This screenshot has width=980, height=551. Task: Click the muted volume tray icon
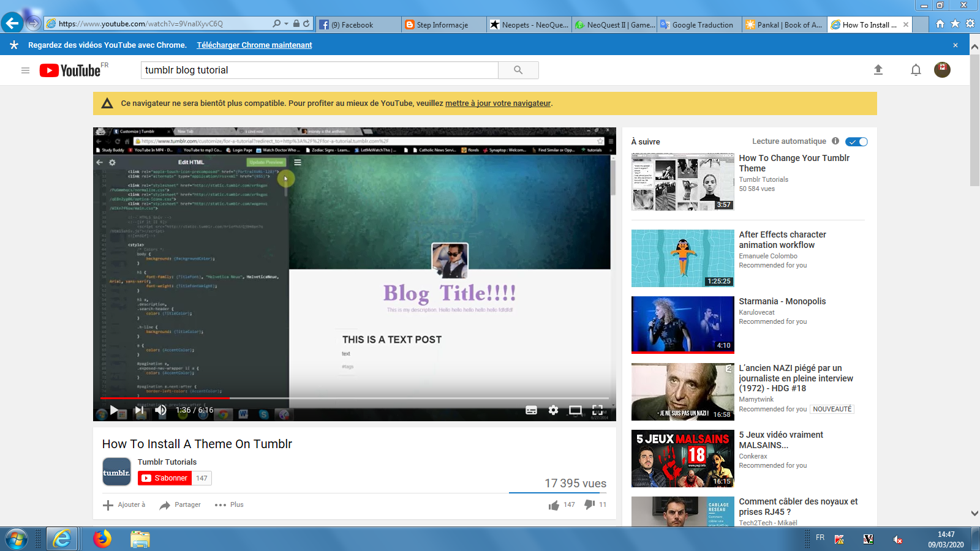pyautogui.click(x=897, y=539)
